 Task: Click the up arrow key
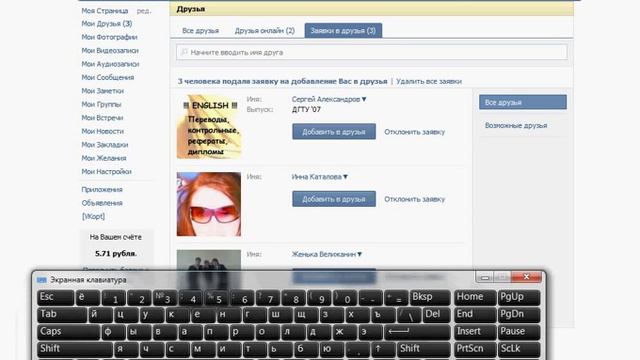(384, 349)
